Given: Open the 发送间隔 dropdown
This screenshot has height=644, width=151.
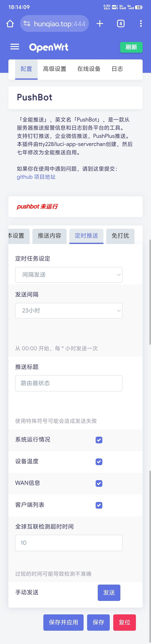Looking at the screenshot, I should (69, 311).
